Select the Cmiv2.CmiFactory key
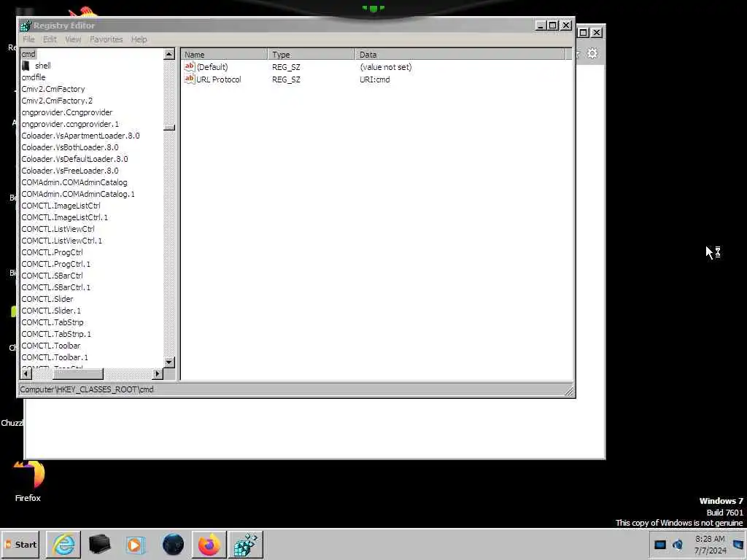747x560 pixels. click(x=53, y=89)
